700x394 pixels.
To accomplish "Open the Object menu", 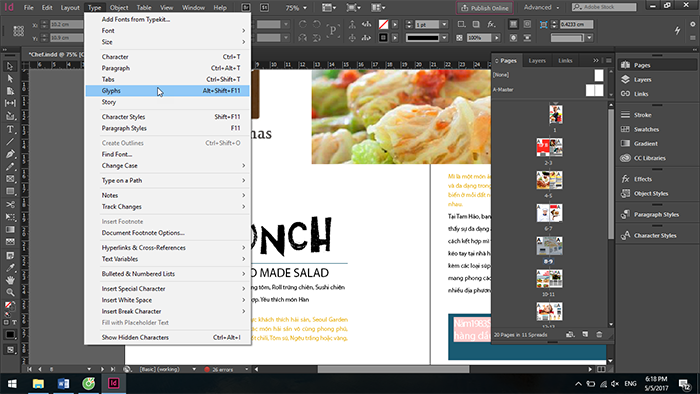I will coord(119,8).
